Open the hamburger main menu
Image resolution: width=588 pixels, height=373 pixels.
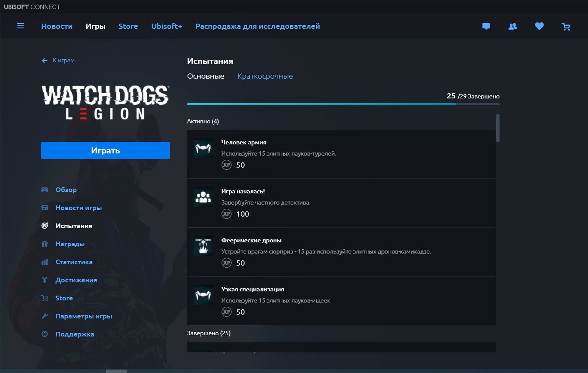[x=21, y=26]
